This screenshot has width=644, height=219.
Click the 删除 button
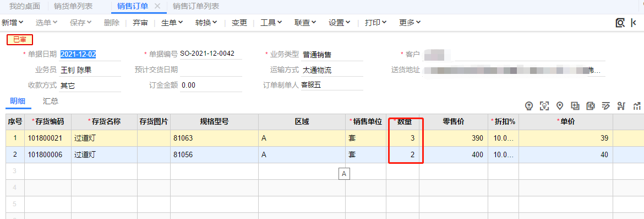[x=112, y=23]
